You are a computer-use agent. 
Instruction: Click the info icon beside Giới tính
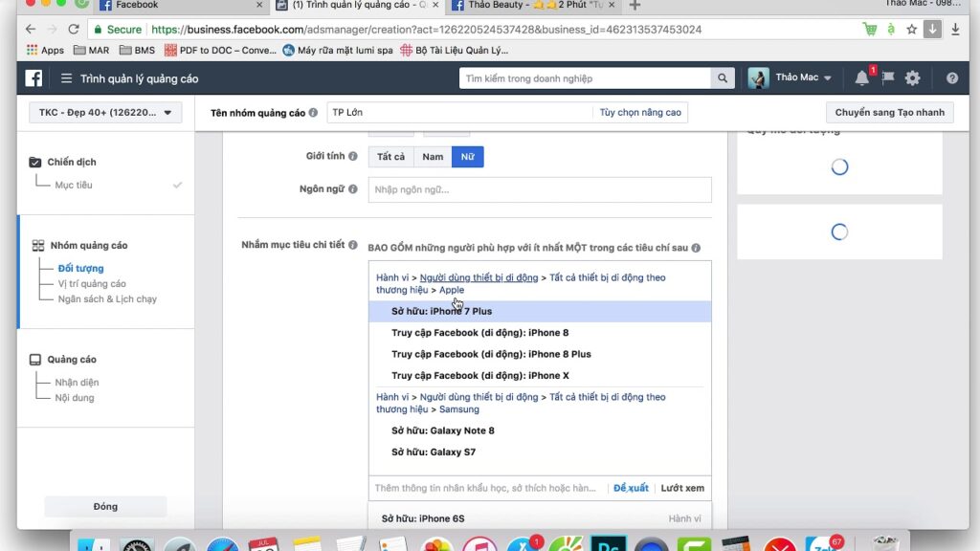(353, 156)
